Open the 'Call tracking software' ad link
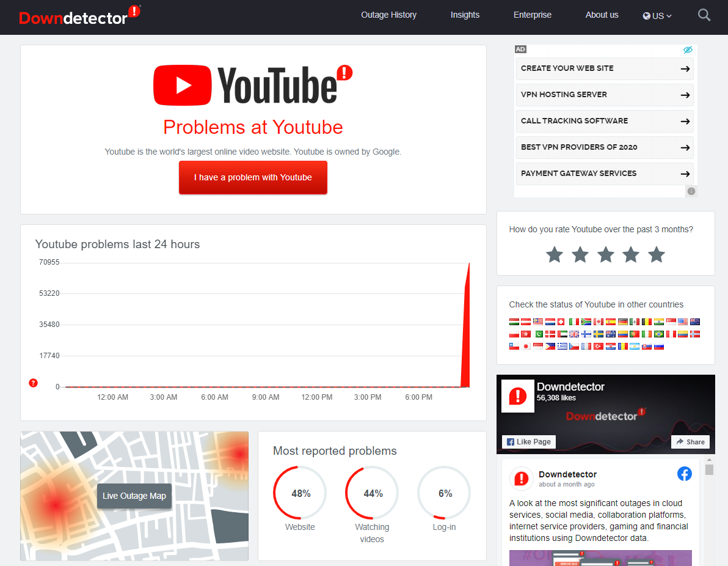Viewport: 728px width, 566px height. click(x=605, y=121)
